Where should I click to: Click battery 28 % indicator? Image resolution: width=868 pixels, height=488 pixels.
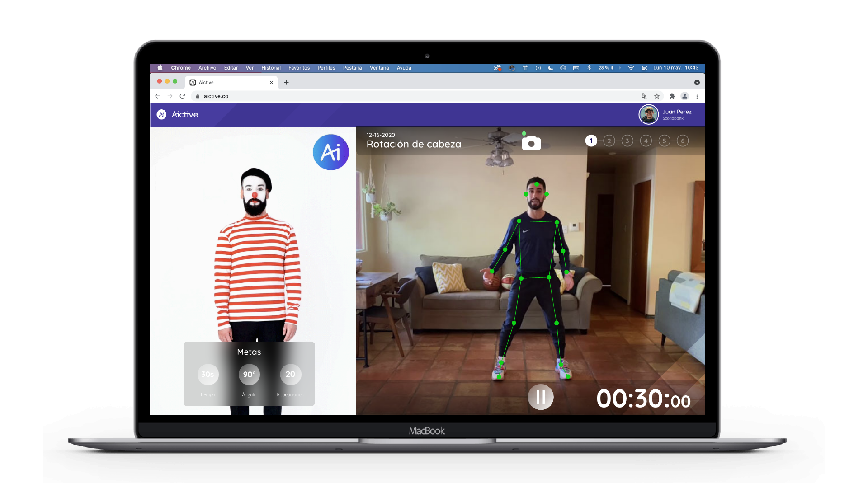[x=609, y=68]
